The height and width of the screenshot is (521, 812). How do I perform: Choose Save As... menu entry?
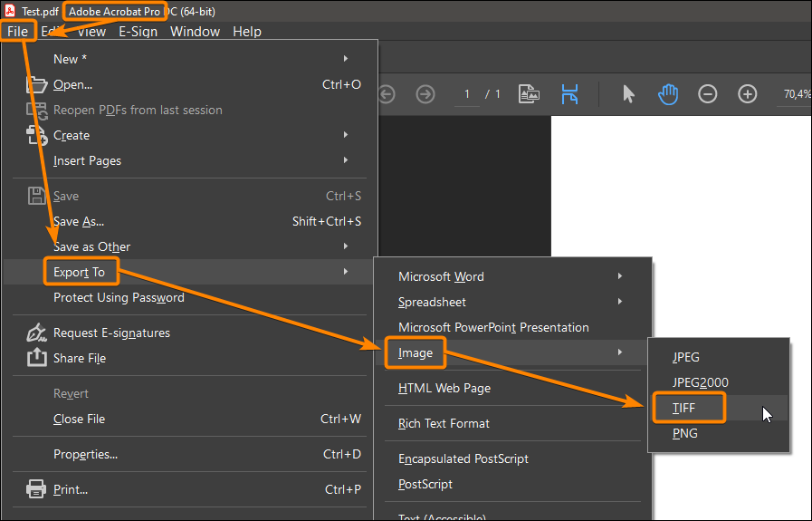[189, 221]
